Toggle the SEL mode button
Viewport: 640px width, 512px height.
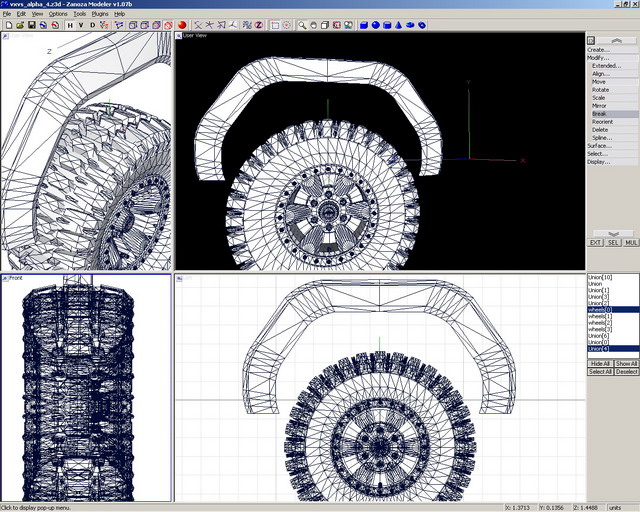[x=613, y=242]
